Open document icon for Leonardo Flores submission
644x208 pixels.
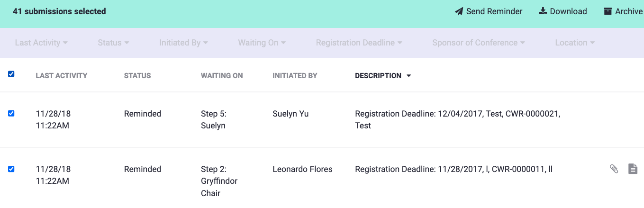(x=633, y=169)
